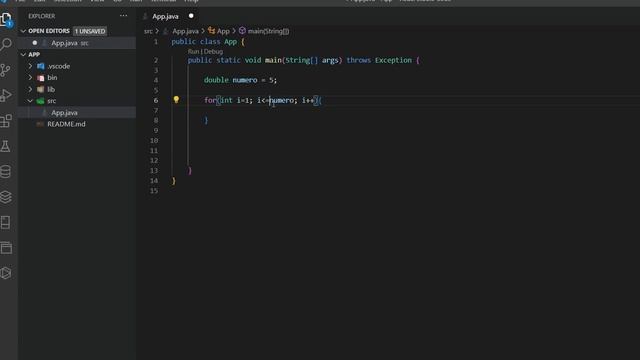Click 'numero' in the for loop condition
The width and height of the screenshot is (640, 360).
[x=281, y=100]
